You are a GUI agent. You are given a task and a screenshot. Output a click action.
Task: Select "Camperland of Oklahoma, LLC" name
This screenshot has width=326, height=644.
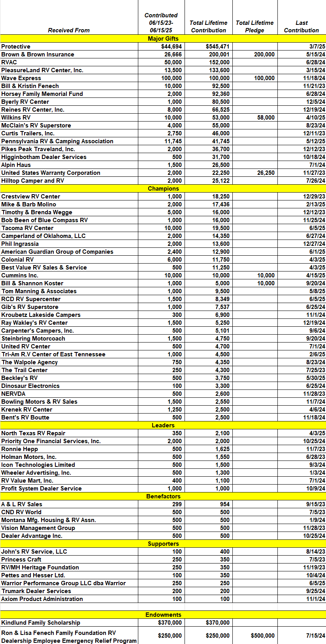(x=43, y=236)
